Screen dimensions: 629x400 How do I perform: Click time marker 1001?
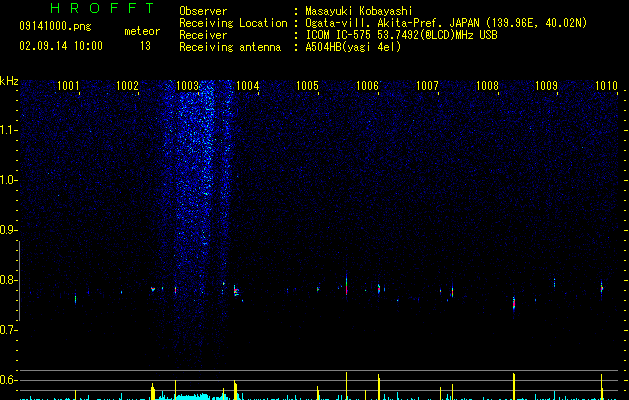pyautogui.click(x=68, y=85)
